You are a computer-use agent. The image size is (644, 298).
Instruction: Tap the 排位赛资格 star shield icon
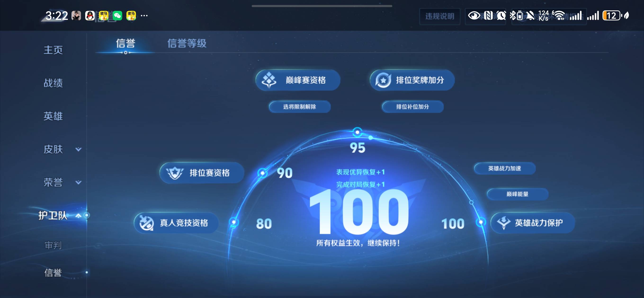click(174, 173)
